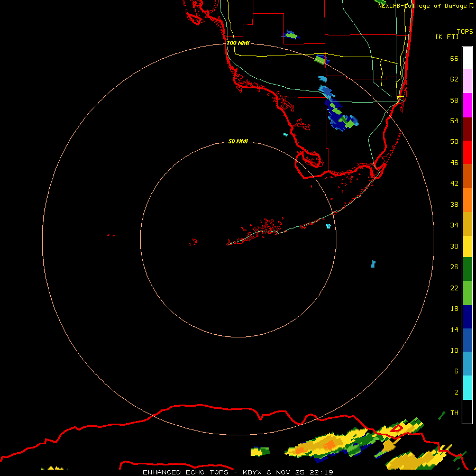This screenshot has height=476, width=476.
Task: Click the "2" legend value
Action: (456, 392)
